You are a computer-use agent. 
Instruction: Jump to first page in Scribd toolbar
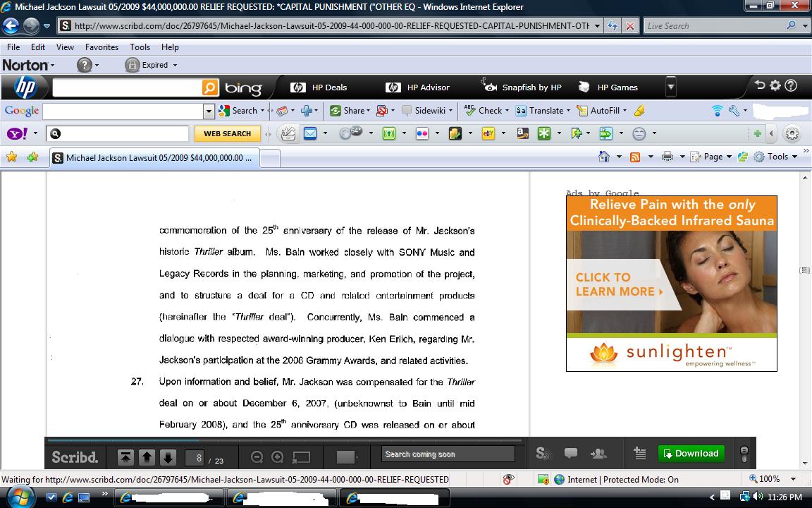[x=125, y=457]
